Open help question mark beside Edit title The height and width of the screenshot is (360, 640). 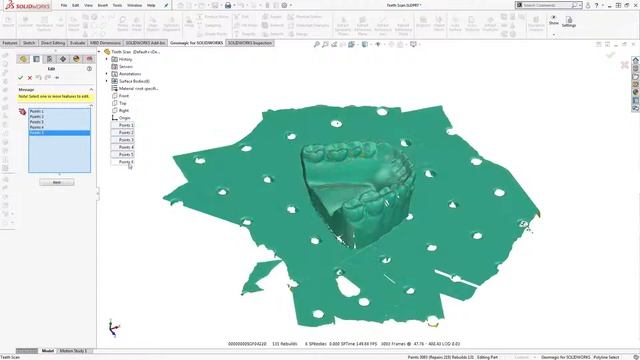[89, 69]
